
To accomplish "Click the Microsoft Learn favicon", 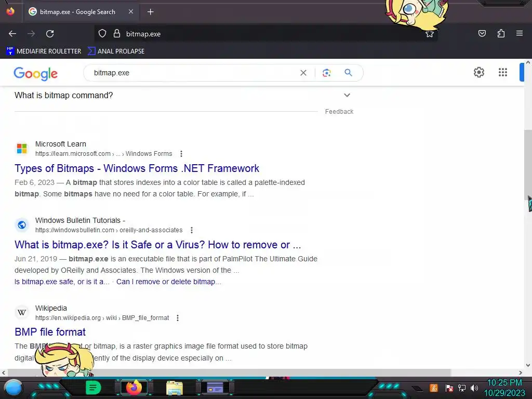I will [x=22, y=148].
